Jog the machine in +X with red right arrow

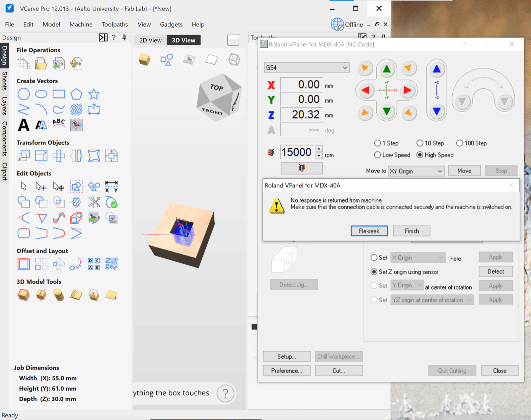pyautogui.click(x=408, y=90)
